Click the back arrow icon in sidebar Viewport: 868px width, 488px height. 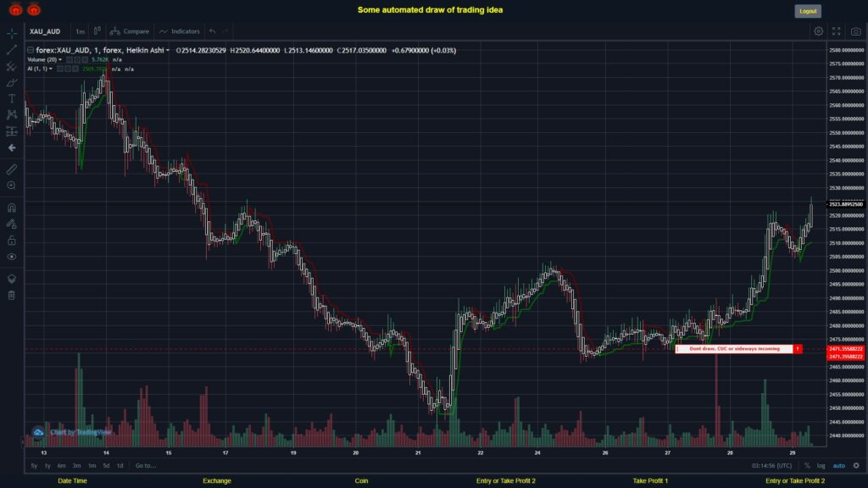(x=12, y=147)
